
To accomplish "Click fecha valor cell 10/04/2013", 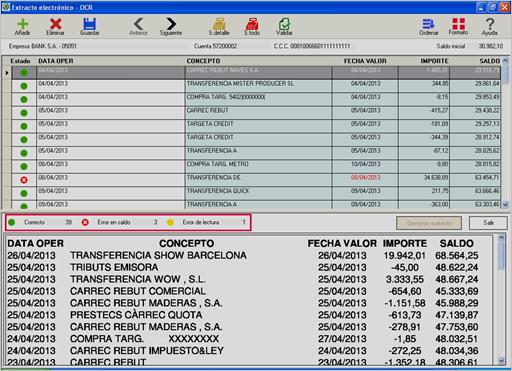I will (x=365, y=167).
